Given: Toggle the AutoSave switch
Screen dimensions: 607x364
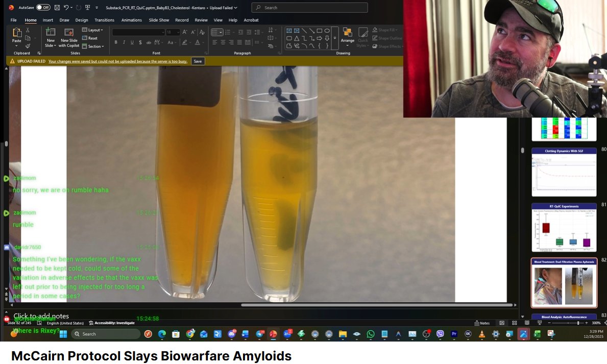Looking at the screenshot, I should tap(43, 7).
